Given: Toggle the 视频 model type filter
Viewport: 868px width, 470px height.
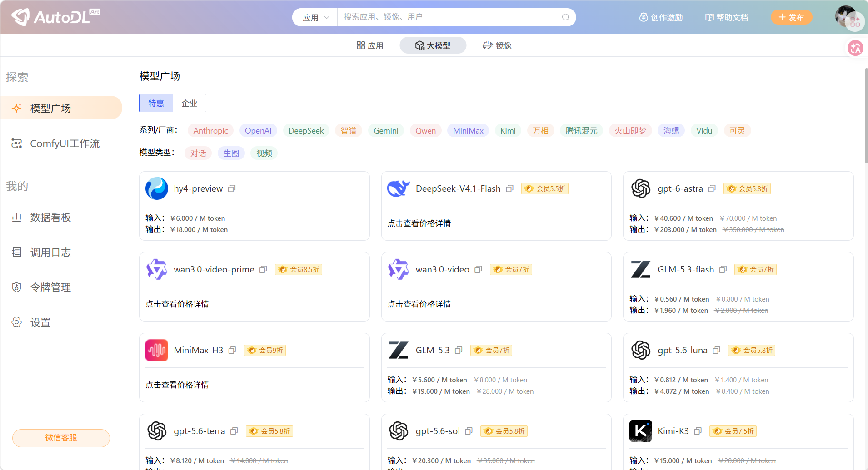Looking at the screenshot, I should pos(264,153).
